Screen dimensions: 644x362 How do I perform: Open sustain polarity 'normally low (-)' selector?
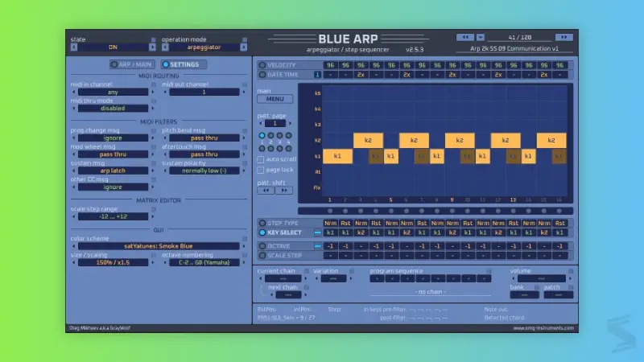point(204,171)
